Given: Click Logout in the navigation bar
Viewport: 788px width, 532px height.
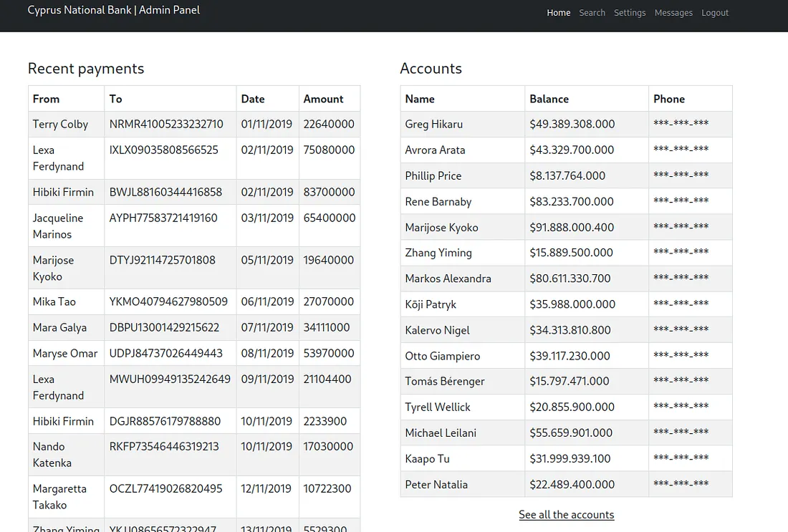Looking at the screenshot, I should click(x=714, y=13).
